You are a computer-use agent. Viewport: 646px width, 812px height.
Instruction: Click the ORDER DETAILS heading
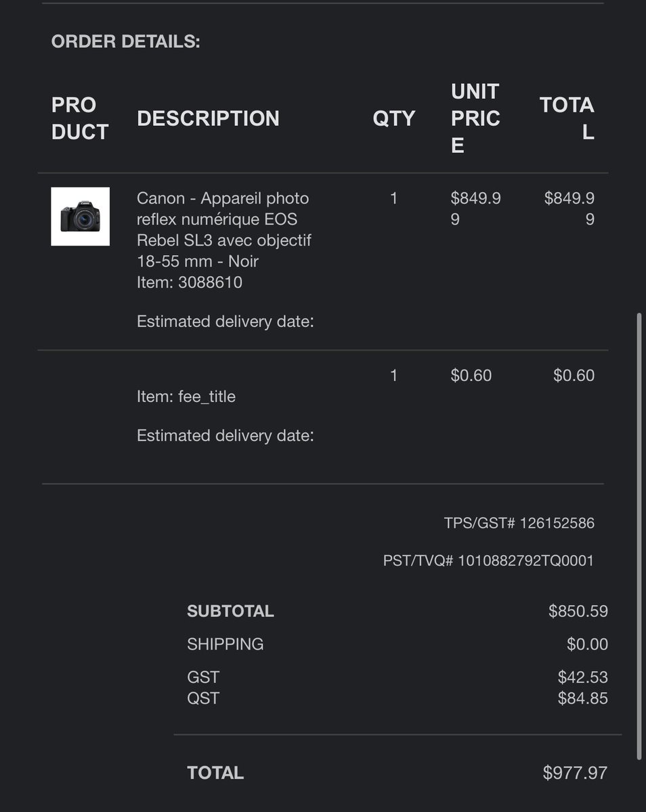[x=126, y=41]
